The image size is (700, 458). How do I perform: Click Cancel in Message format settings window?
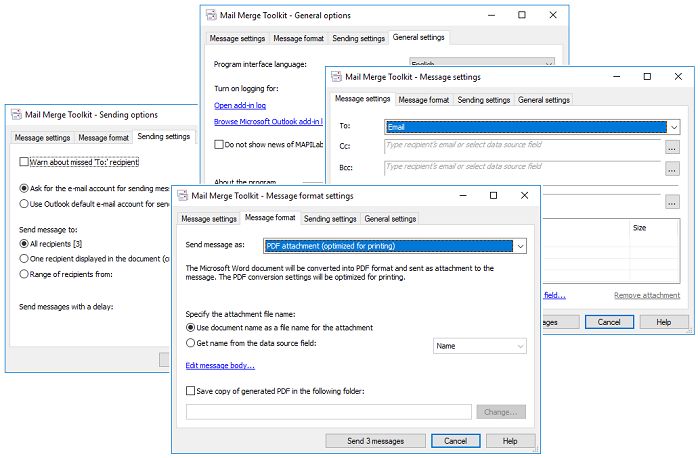click(455, 441)
